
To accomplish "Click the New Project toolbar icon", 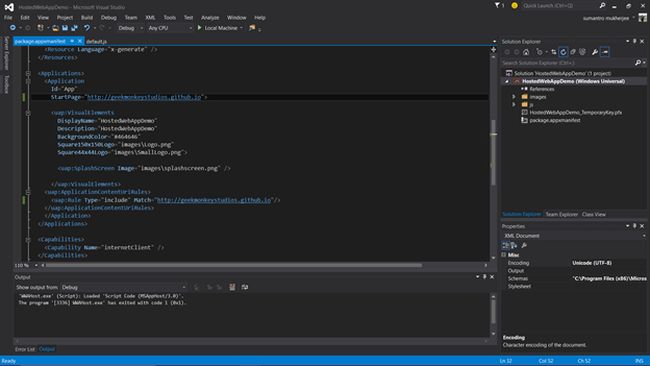I will coord(40,28).
